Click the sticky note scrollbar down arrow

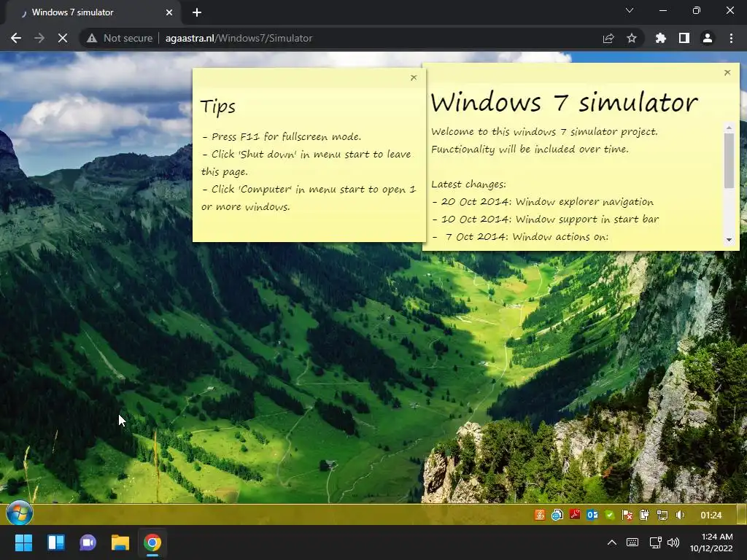[x=729, y=239]
